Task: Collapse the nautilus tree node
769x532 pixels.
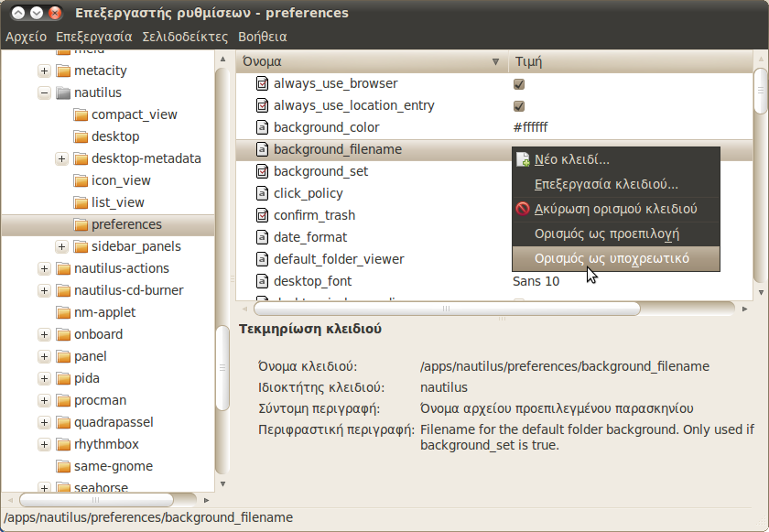Action: coord(44,92)
